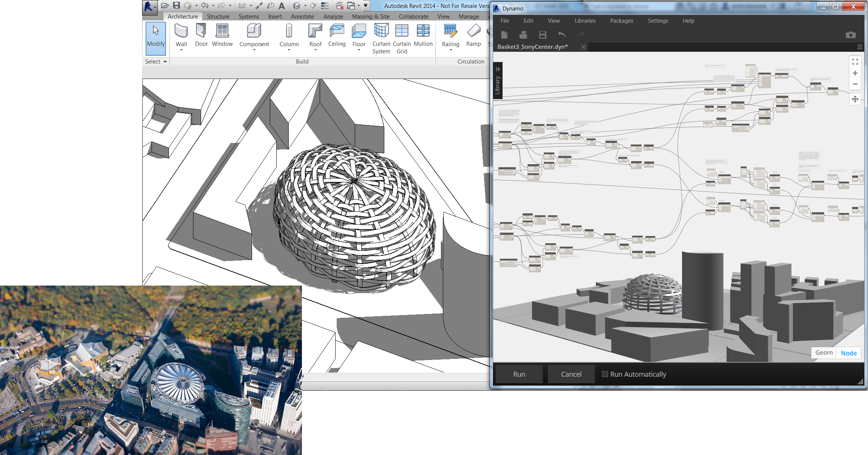Expand the Railing tool dropdown arrow
Viewport: 868px width, 455px height.
451,50
